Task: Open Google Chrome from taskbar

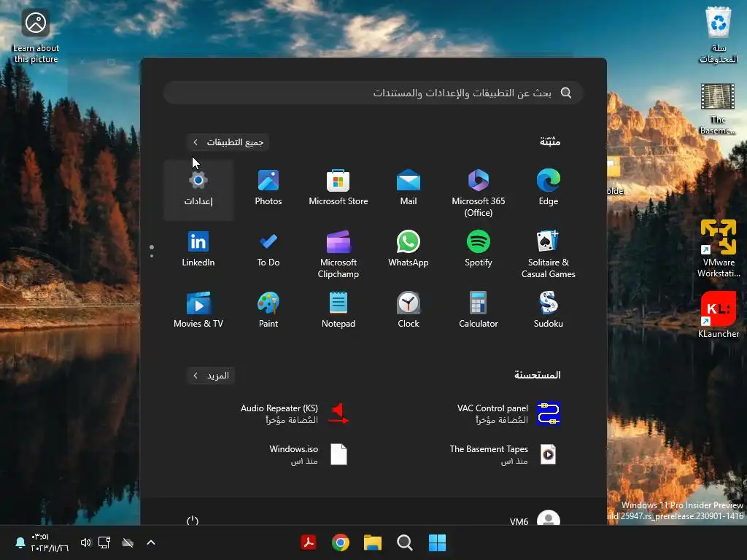Action: point(340,542)
